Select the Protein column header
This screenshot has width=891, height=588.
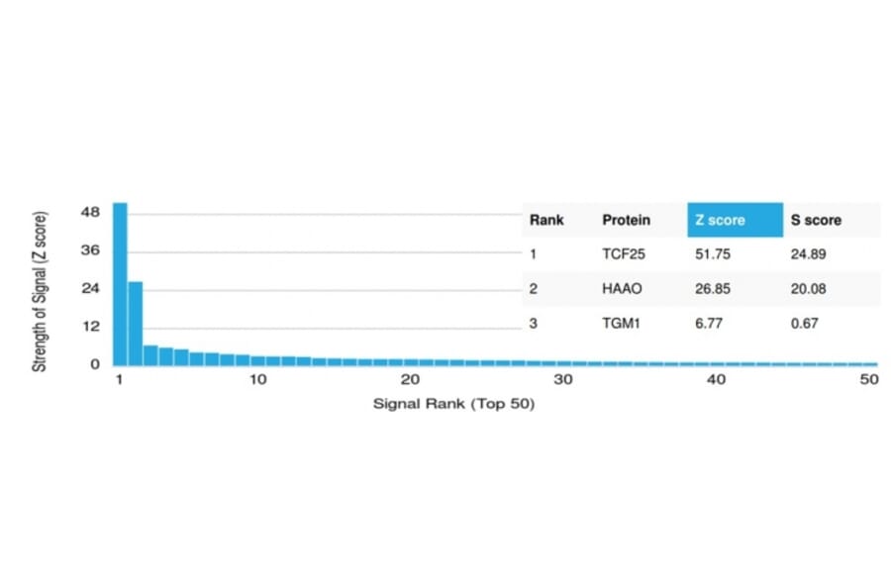pyautogui.click(x=626, y=220)
